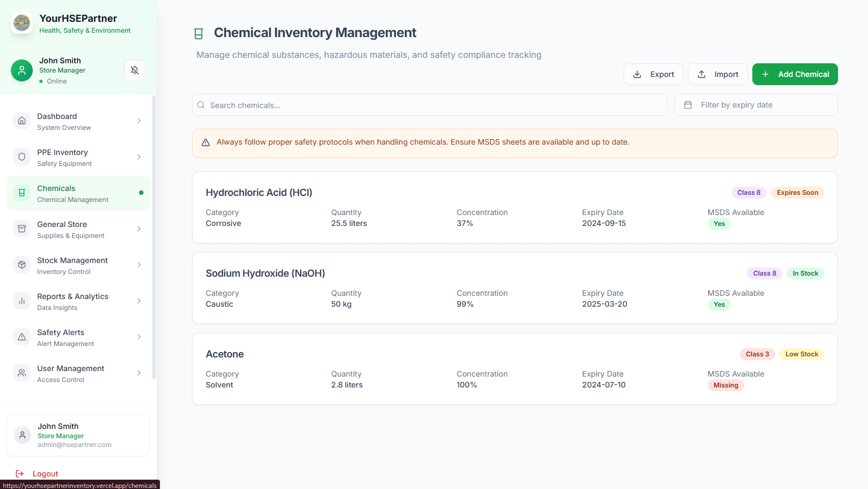Open the Filter by expiry date picker

[x=756, y=105]
